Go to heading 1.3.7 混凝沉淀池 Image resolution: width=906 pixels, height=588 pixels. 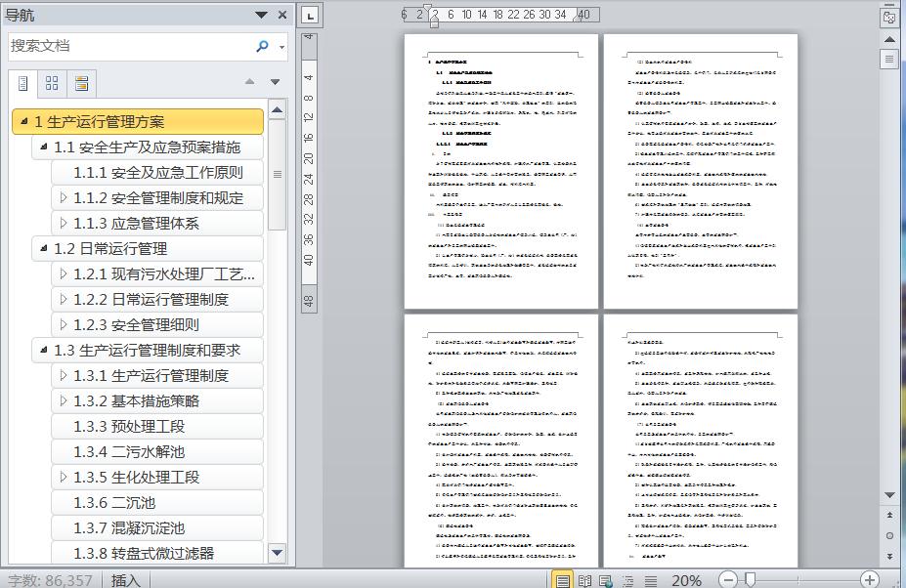157,528
